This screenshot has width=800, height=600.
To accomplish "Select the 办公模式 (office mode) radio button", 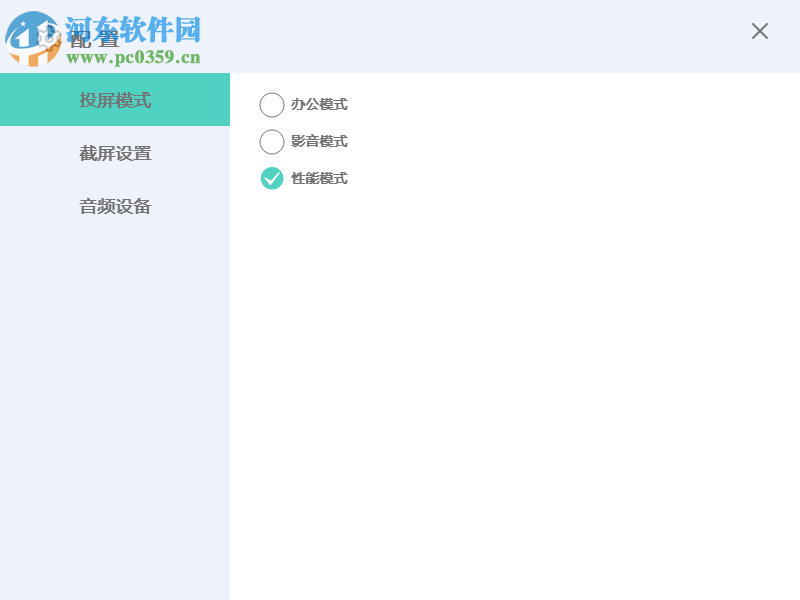I will (x=271, y=104).
